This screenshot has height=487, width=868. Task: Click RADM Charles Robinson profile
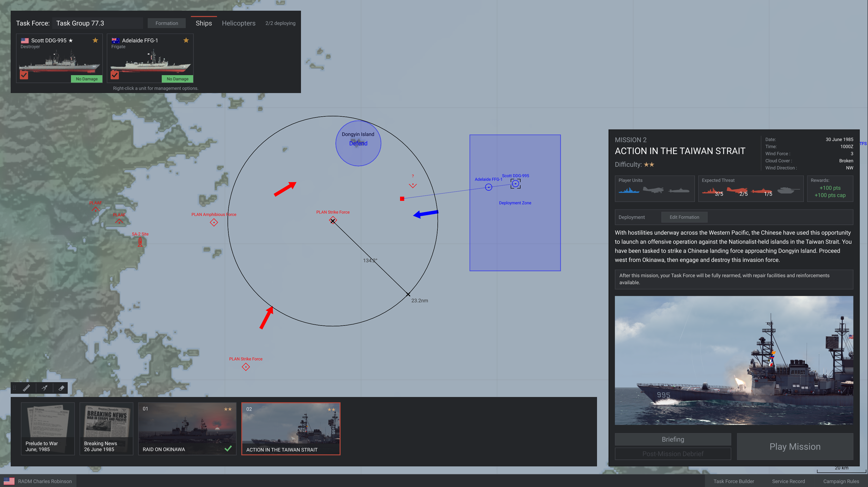[45, 481]
